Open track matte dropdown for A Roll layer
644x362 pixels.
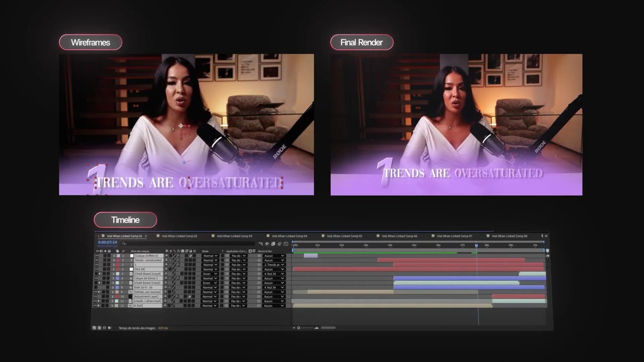coord(238,305)
